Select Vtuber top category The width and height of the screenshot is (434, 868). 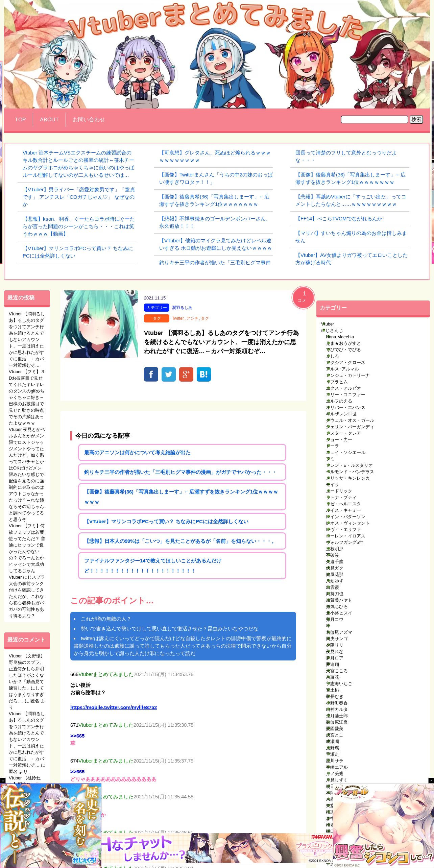328,324
